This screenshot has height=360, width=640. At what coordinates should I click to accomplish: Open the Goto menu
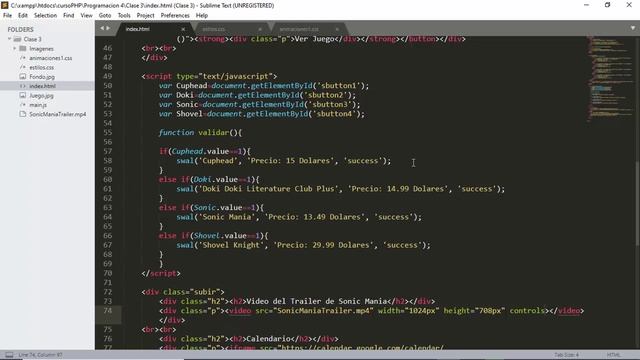coord(105,16)
